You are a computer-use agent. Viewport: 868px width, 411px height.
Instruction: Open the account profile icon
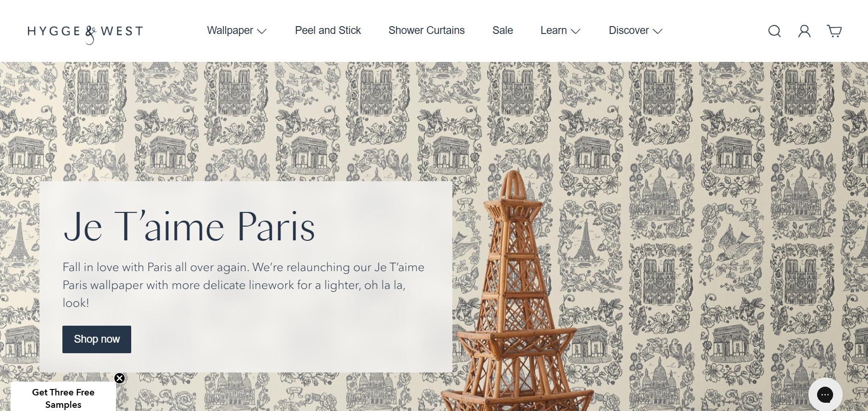click(804, 31)
